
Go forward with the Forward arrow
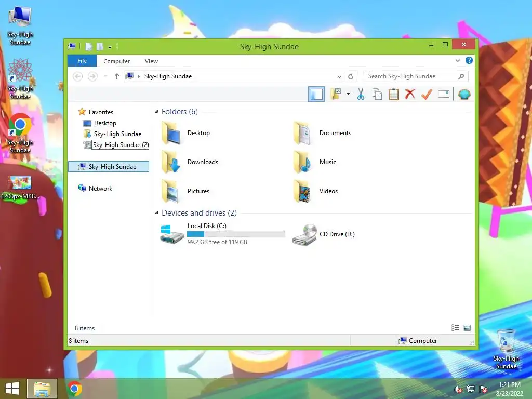pyautogui.click(x=92, y=76)
